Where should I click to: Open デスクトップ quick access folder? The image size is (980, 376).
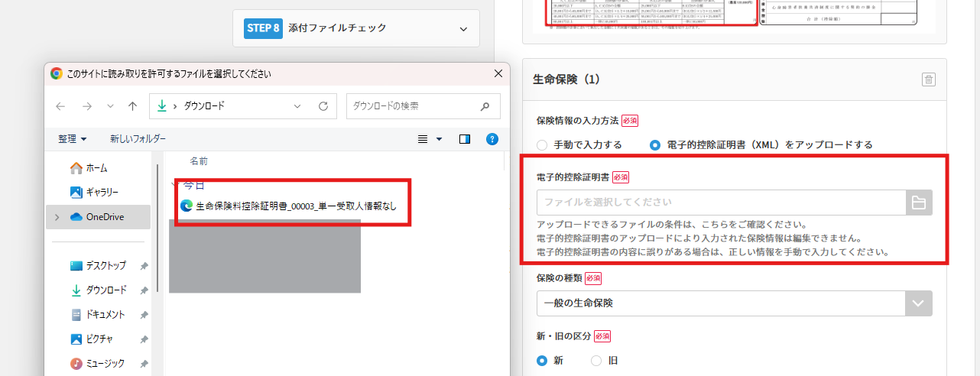point(99,266)
